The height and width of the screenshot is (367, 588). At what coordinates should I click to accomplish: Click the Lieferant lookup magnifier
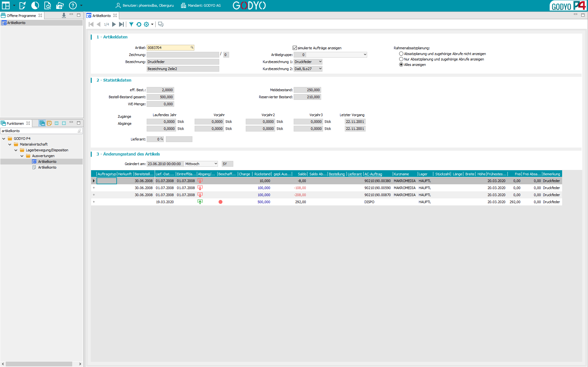tap(162, 139)
